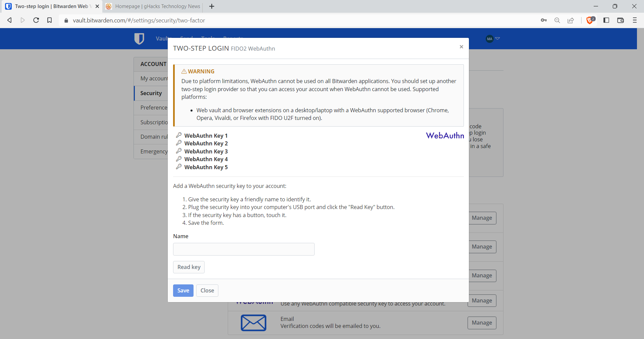The height and width of the screenshot is (339, 644).
Task: Click Manage button for Email provider
Action: click(x=482, y=323)
